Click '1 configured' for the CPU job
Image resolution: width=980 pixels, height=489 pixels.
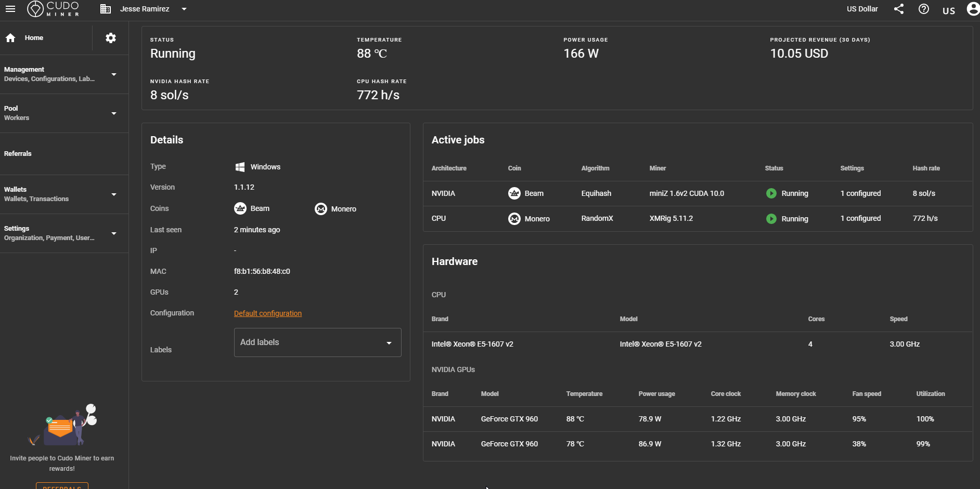click(860, 218)
